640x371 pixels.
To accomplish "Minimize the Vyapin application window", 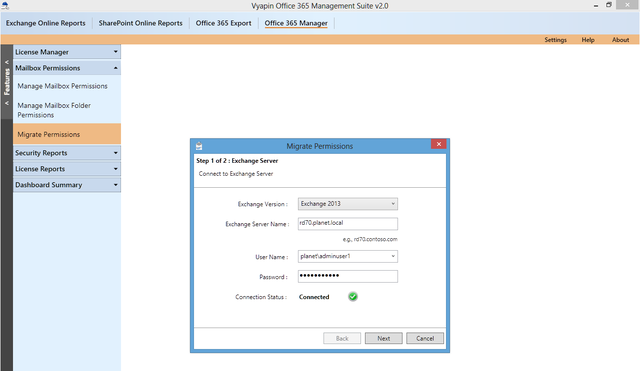I will pyautogui.click(x=596, y=5).
